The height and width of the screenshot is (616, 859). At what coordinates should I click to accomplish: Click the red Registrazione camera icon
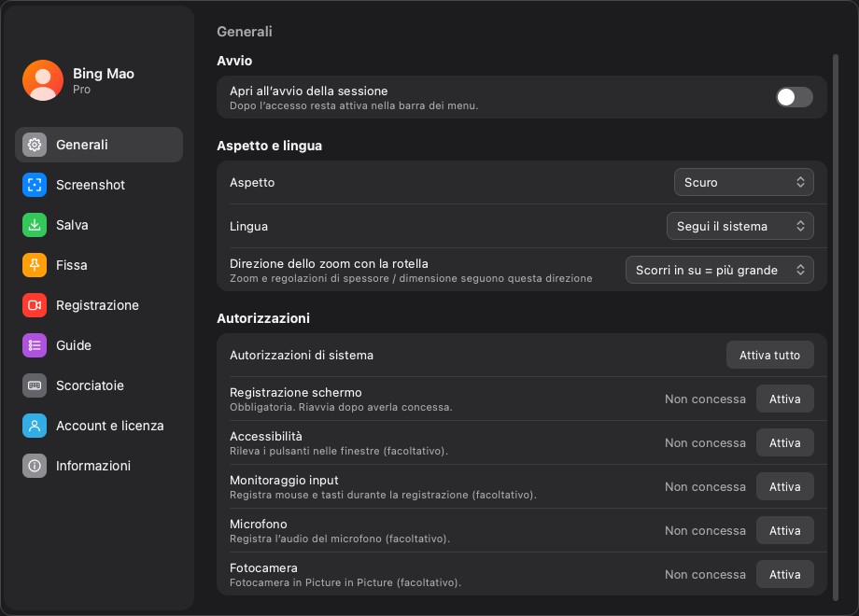35,305
